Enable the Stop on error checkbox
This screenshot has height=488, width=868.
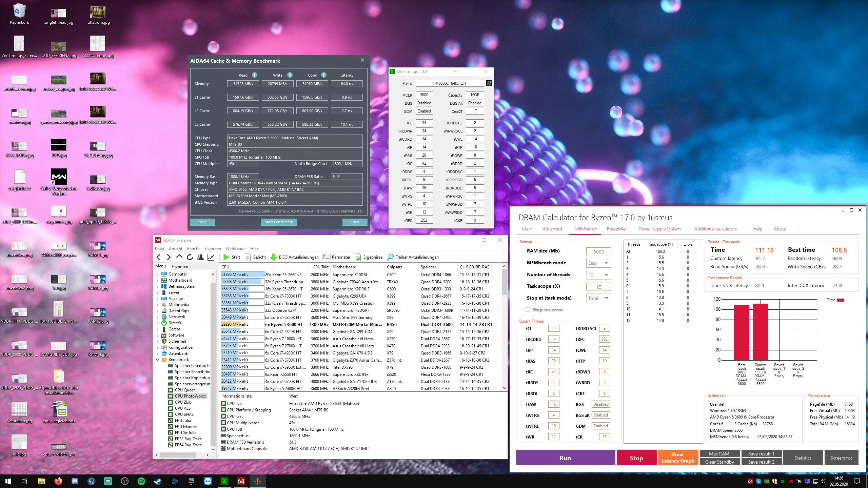point(528,310)
